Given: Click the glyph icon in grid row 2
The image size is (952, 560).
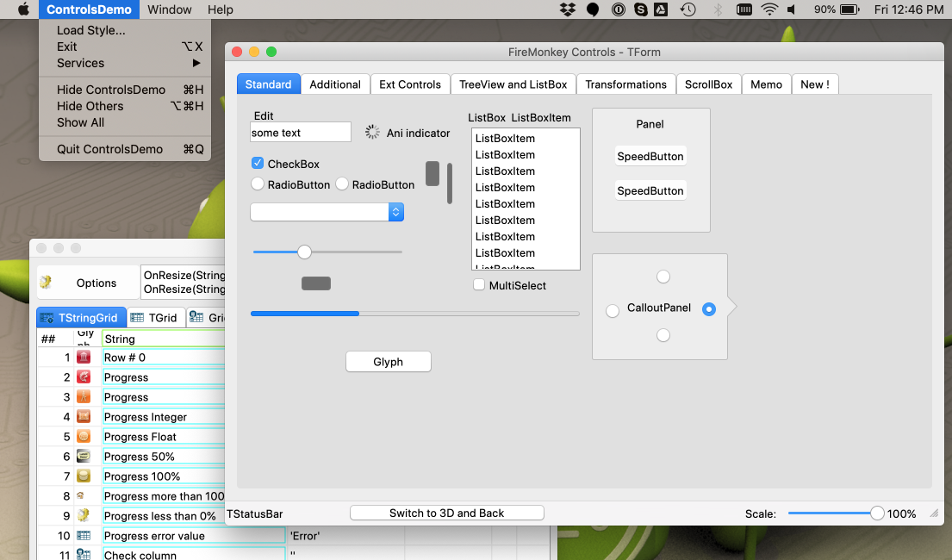Looking at the screenshot, I should [84, 376].
